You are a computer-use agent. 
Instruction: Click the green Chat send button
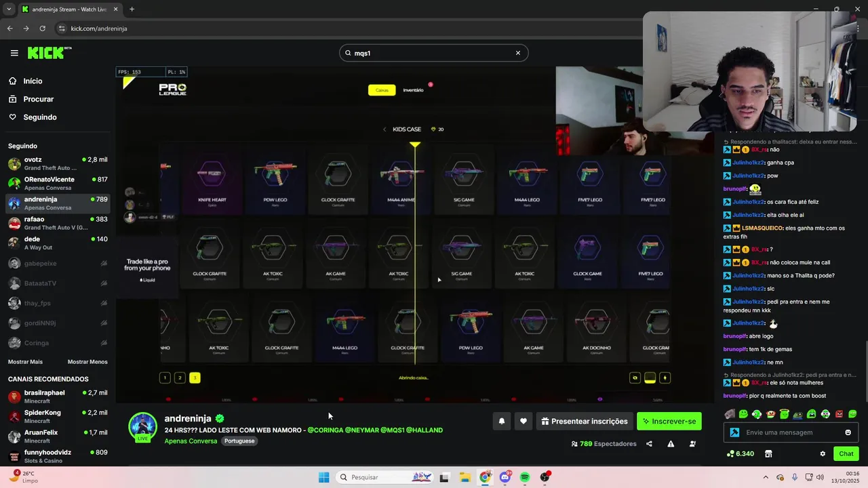[846, 453]
